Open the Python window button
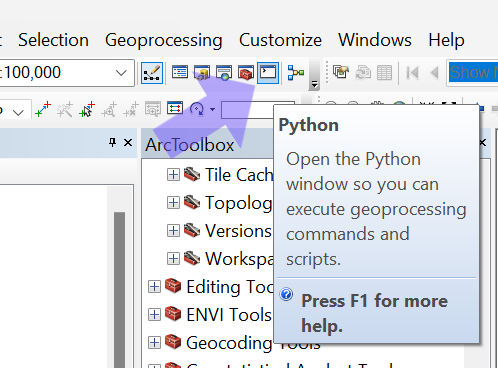 [268, 73]
